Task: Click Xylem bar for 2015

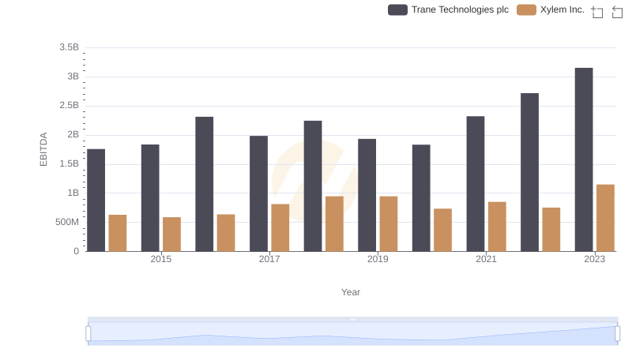Action: click(171, 235)
